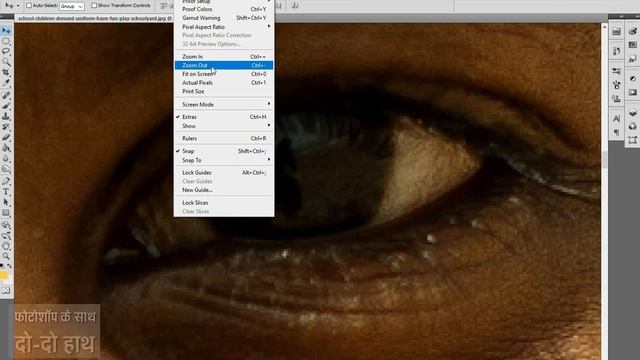The height and width of the screenshot is (360, 640).
Task: Open the Swatches panel icon
Action: coord(633,45)
